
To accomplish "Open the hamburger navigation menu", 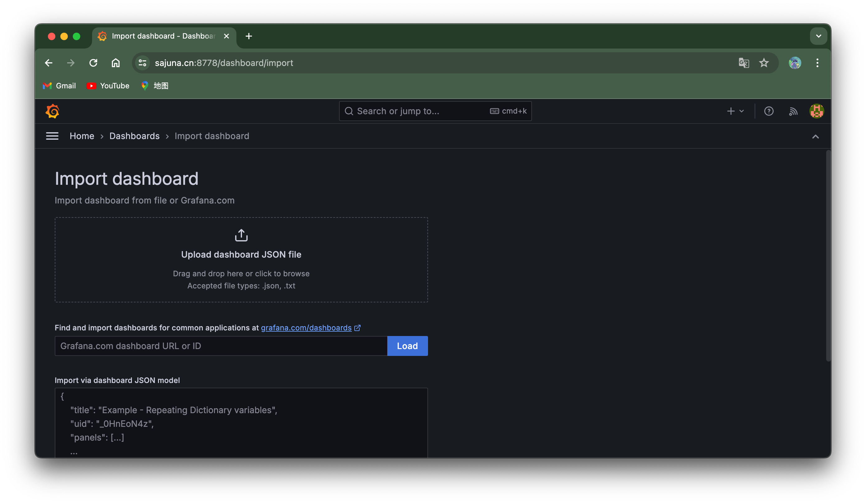I will coord(52,136).
